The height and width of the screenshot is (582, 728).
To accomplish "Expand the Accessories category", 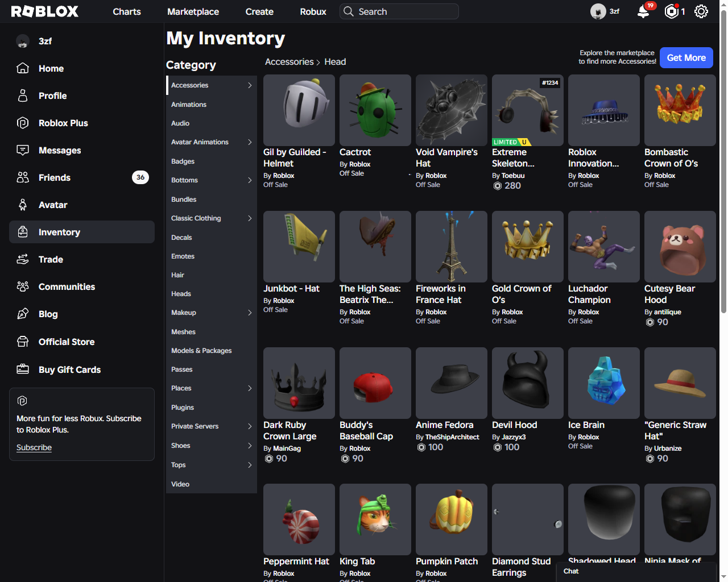I will [x=250, y=85].
